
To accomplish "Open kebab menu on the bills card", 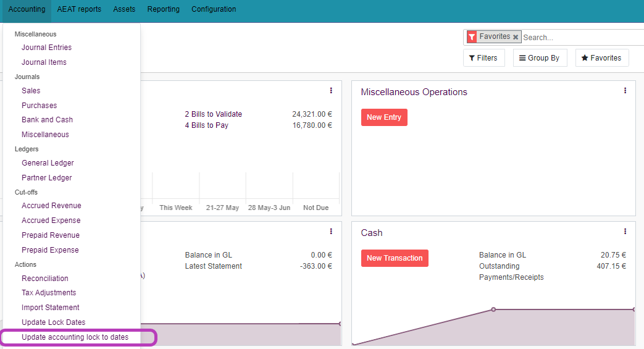I will click(x=331, y=90).
